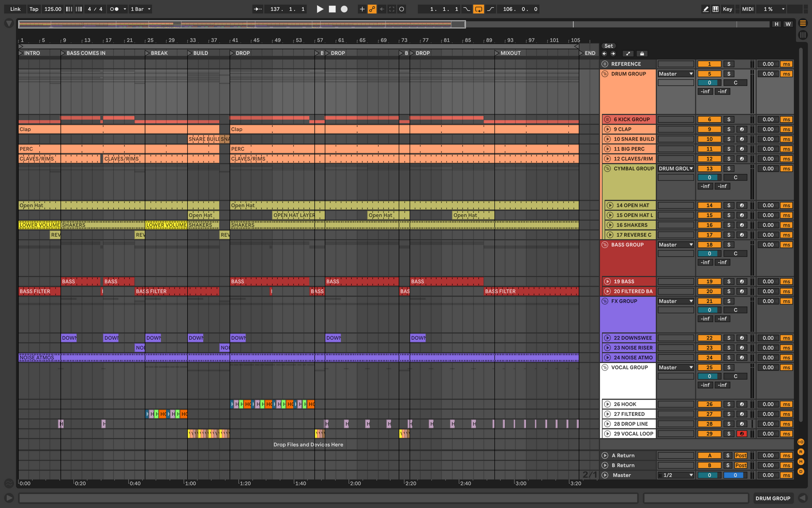Fold the FX GROUP track
This screenshot has width=812, height=508.
[x=605, y=301]
